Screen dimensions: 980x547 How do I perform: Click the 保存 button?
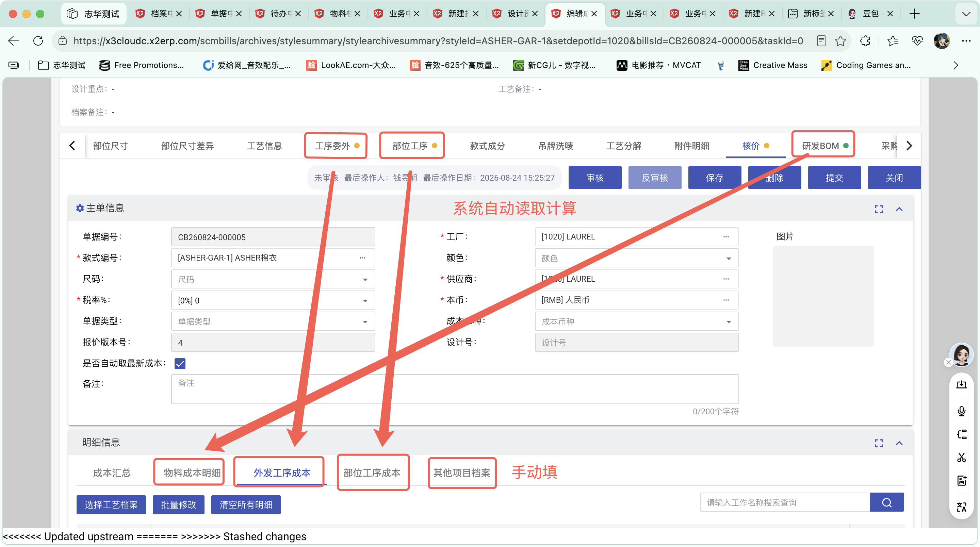[x=715, y=178]
